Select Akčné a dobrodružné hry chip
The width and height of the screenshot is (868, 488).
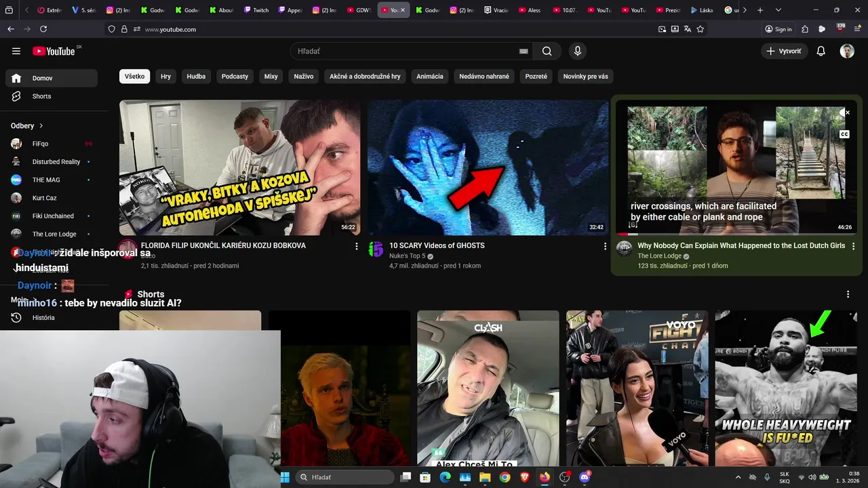click(365, 77)
